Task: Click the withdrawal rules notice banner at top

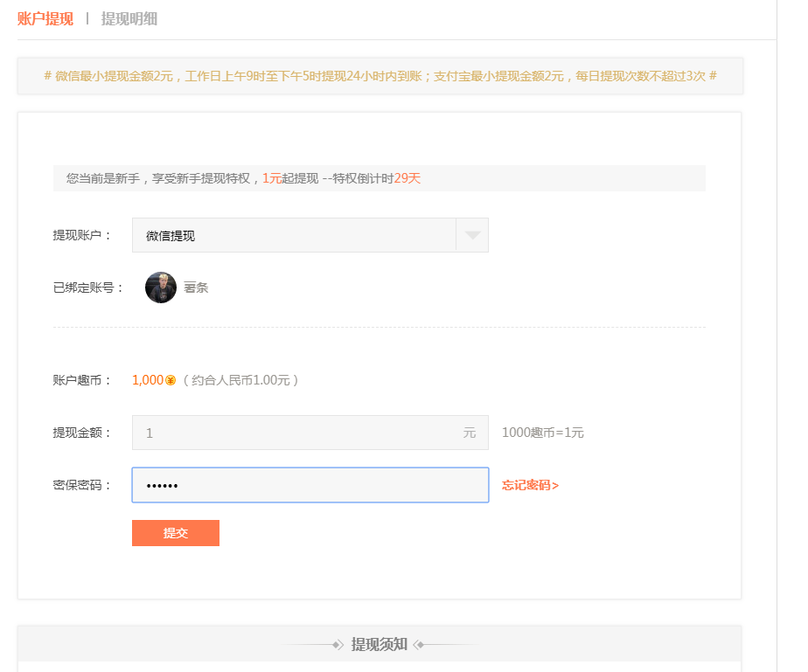Action: click(401, 77)
